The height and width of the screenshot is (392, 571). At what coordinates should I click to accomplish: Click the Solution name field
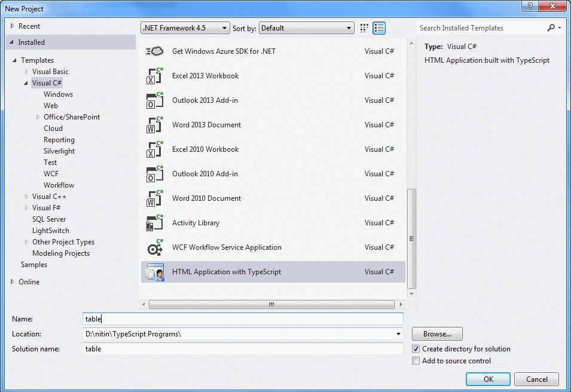(x=243, y=349)
